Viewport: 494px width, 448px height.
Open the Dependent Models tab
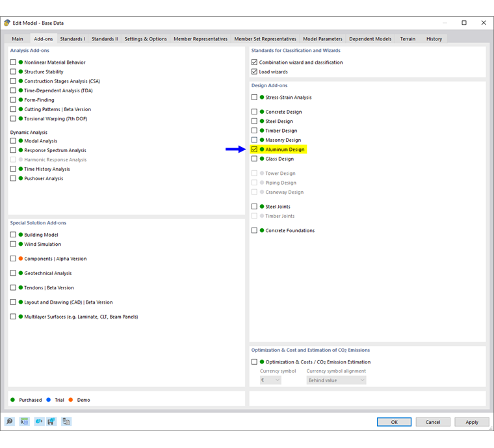tap(370, 39)
